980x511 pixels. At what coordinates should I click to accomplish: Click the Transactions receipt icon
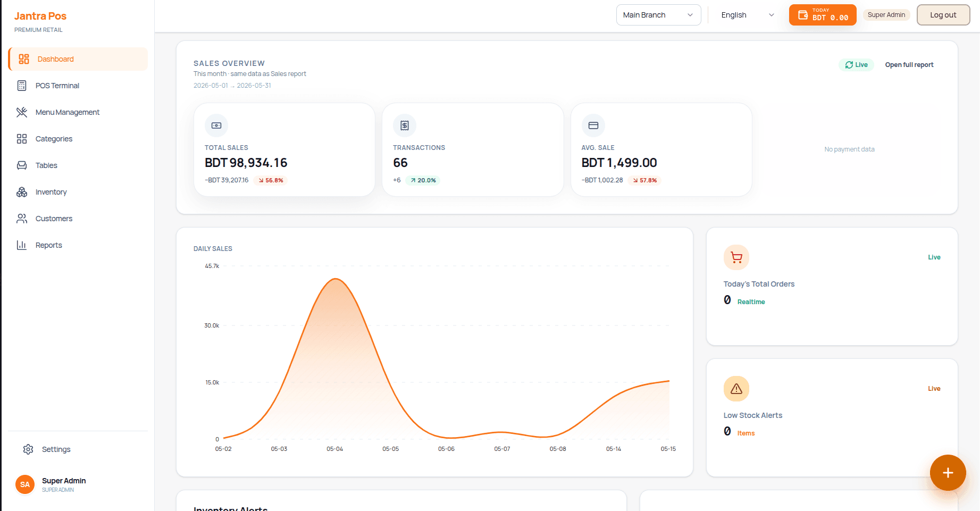tap(405, 125)
